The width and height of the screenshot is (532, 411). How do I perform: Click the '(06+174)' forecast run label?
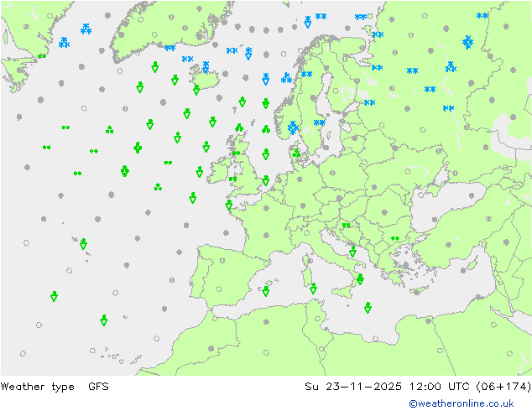pyautogui.click(x=503, y=386)
